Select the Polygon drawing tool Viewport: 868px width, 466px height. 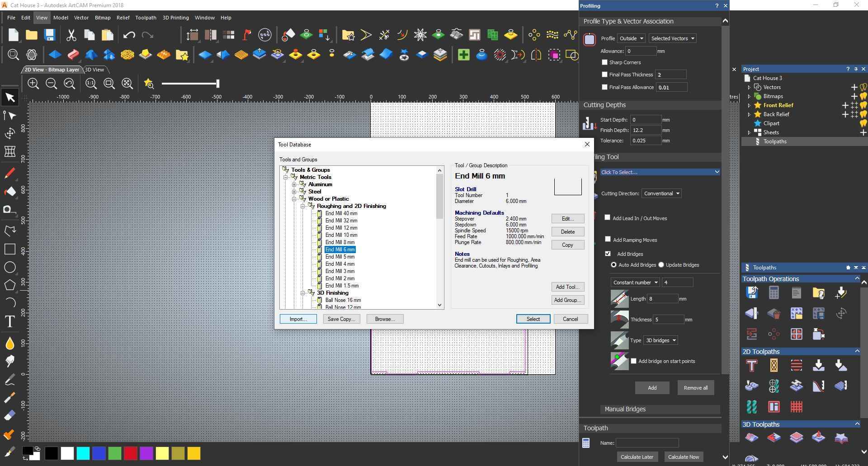tap(10, 285)
